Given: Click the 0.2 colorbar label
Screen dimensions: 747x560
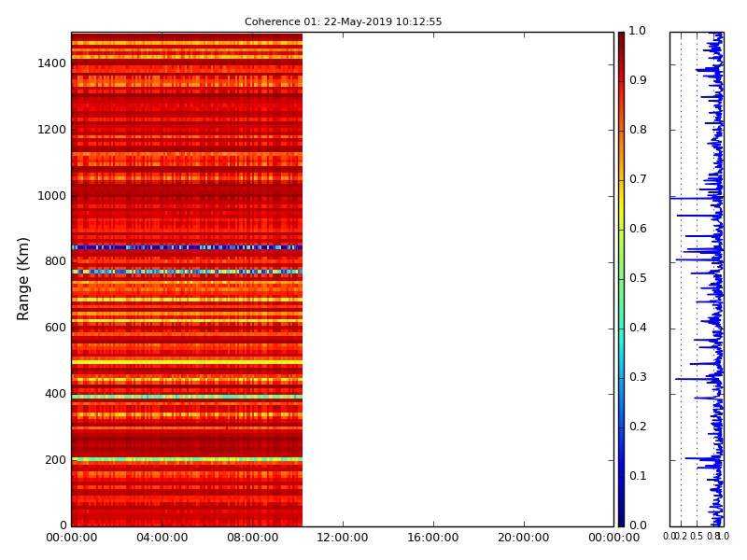Looking at the screenshot, I should click(638, 427).
